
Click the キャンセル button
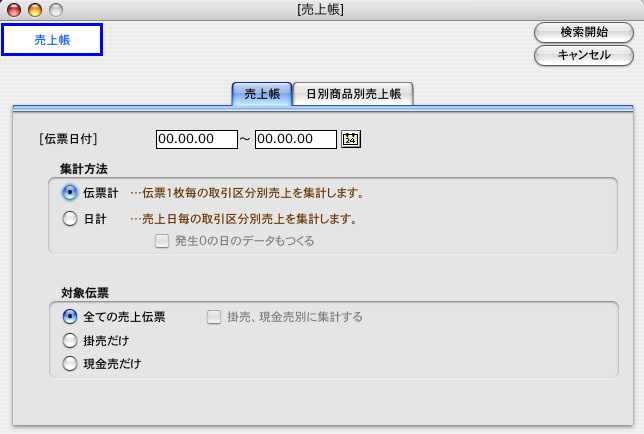click(584, 55)
